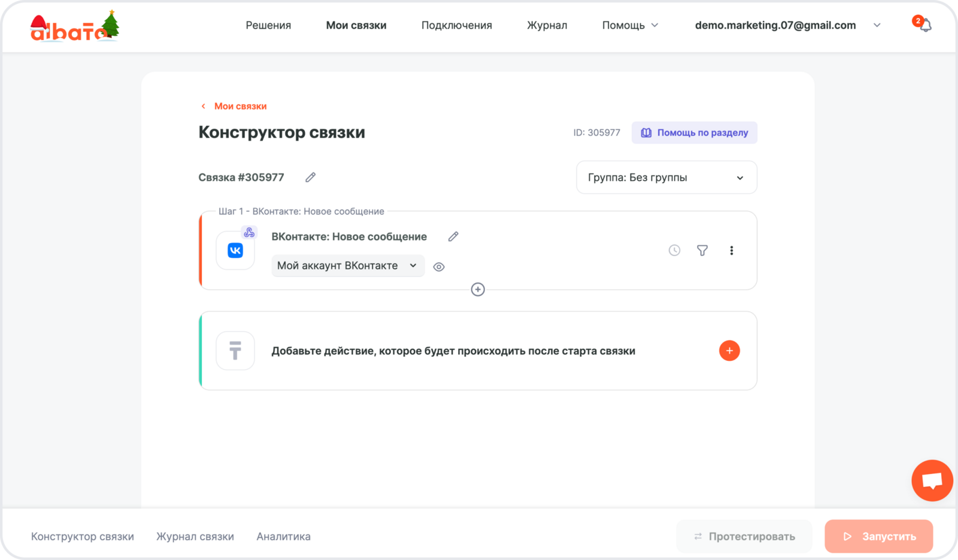Open the three-dot menu for step 1

[731, 251]
